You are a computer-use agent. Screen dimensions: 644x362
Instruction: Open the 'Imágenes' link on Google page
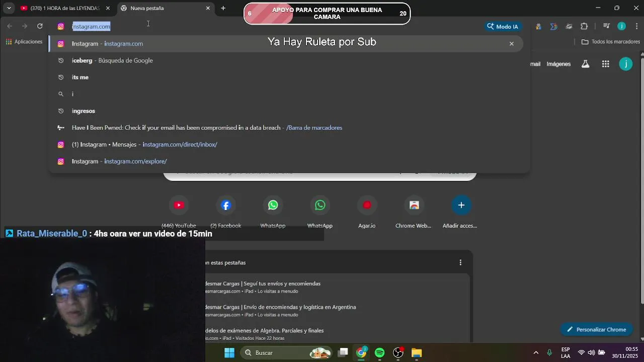558,64
